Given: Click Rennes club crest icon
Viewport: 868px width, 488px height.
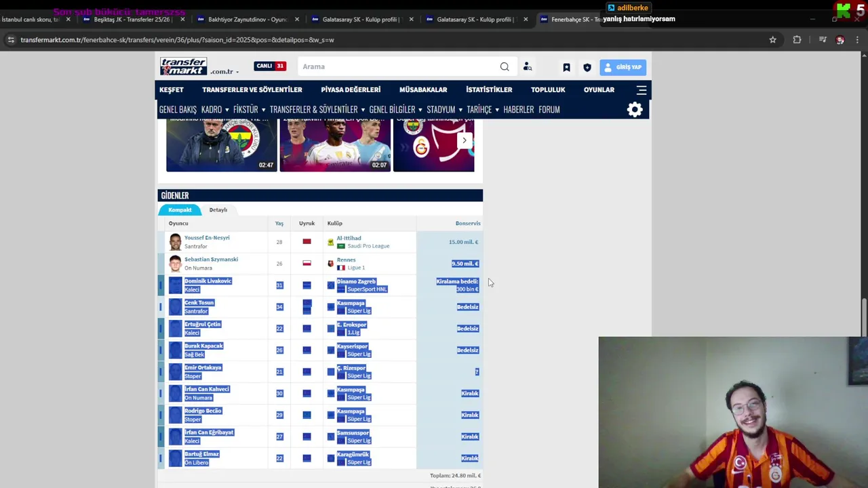Looking at the screenshot, I should 330,264.
